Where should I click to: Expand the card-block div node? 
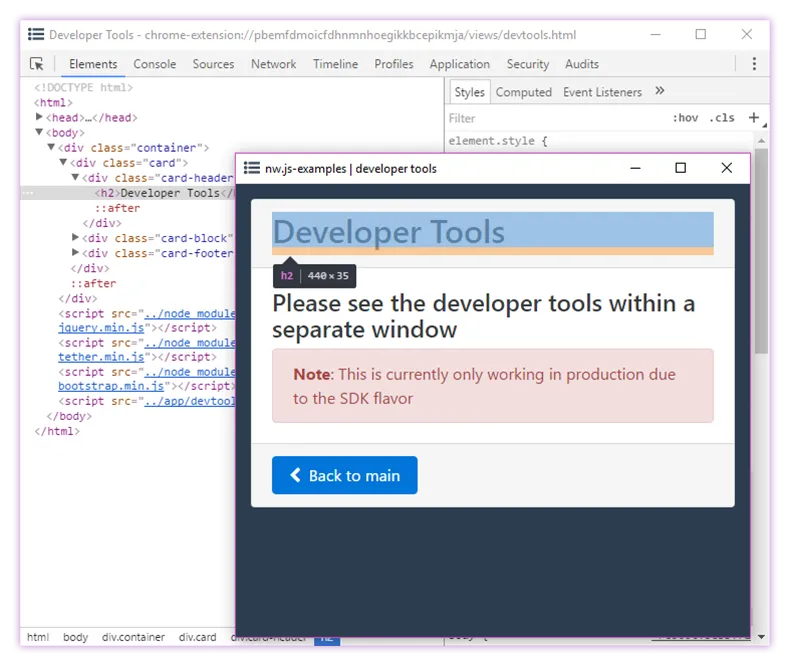coord(76,238)
